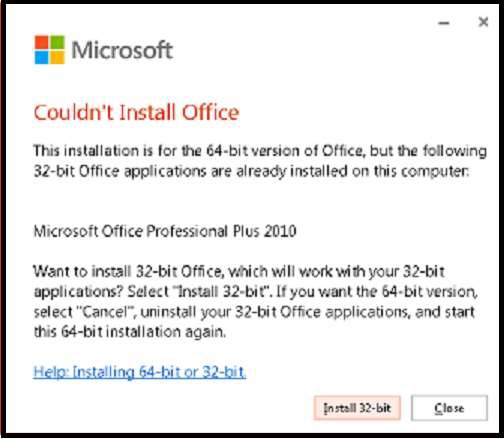Screen dimensions: 504x439
Task: Select the Microsoft Office Professional Plus 2010 text
Action: click(x=165, y=231)
